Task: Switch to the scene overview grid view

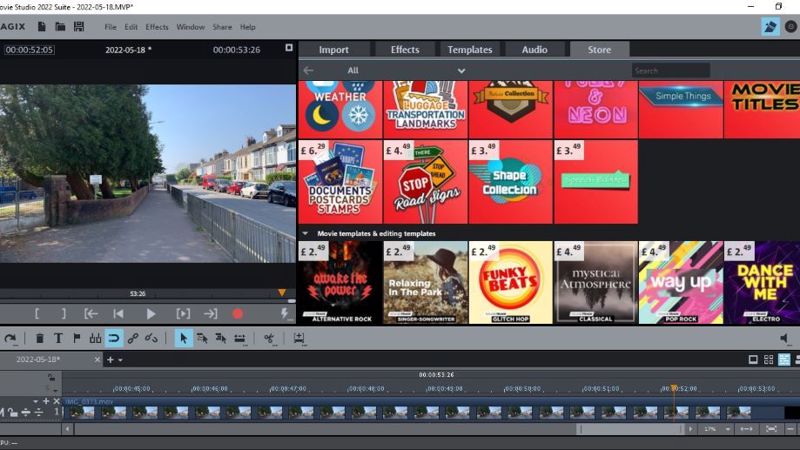Action: coord(768,360)
